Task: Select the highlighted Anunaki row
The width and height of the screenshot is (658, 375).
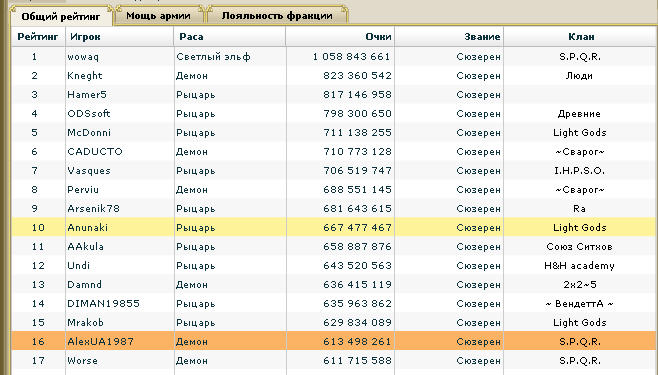Action: [334, 227]
